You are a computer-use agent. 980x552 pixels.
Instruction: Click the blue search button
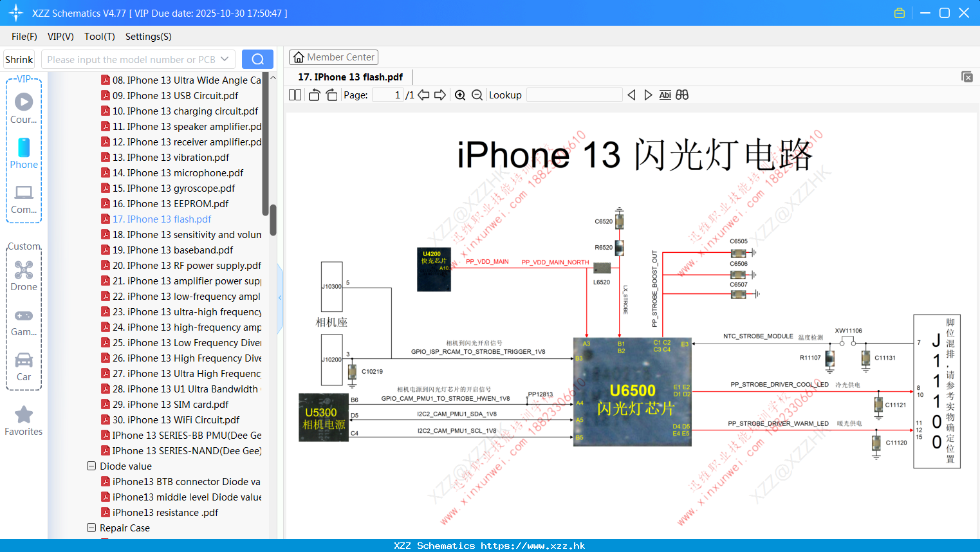pyautogui.click(x=257, y=59)
